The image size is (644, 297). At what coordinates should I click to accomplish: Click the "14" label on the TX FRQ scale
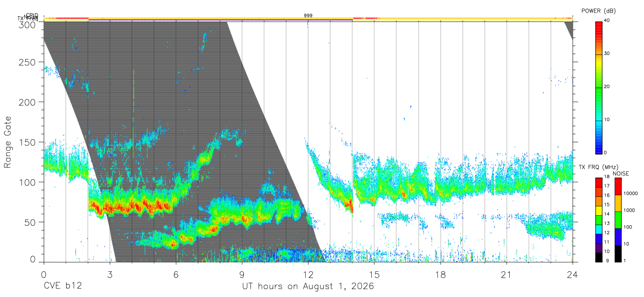coord(607,214)
